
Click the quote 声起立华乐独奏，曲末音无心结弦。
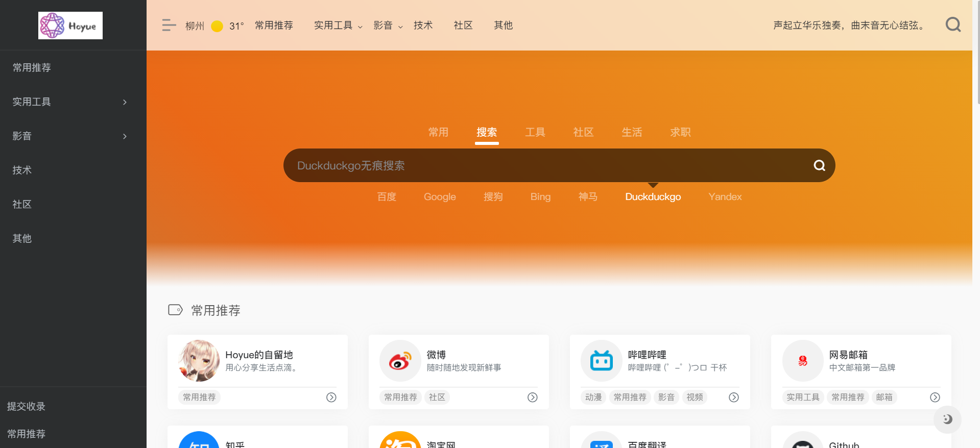(x=850, y=26)
